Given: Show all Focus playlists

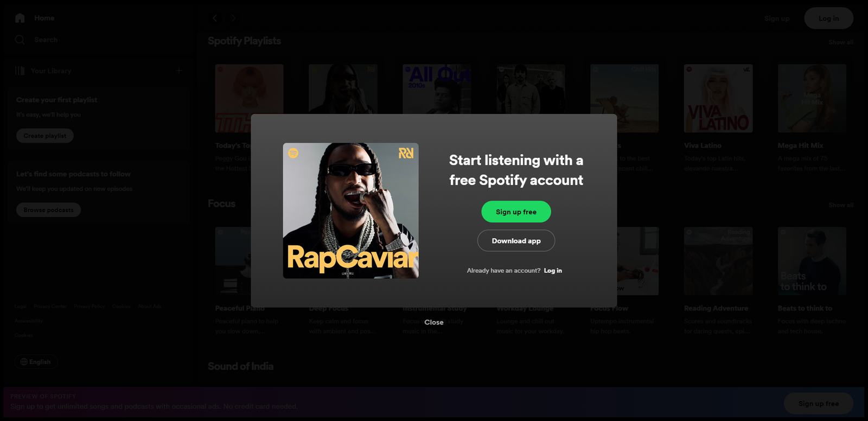Looking at the screenshot, I should 841,205.
